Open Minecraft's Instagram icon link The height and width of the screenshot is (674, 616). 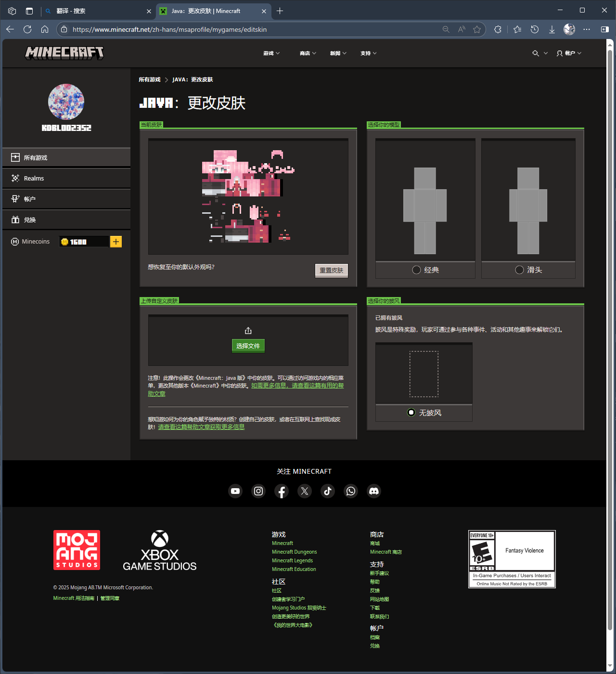(258, 491)
